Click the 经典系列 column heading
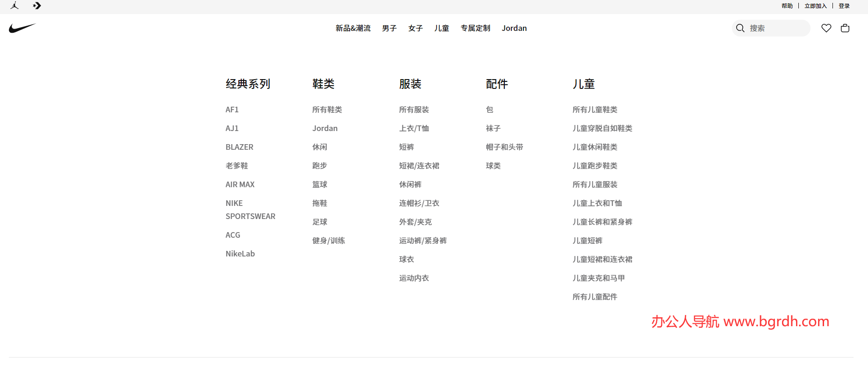This screenshot has height=380, width=868. pos(248,84)
